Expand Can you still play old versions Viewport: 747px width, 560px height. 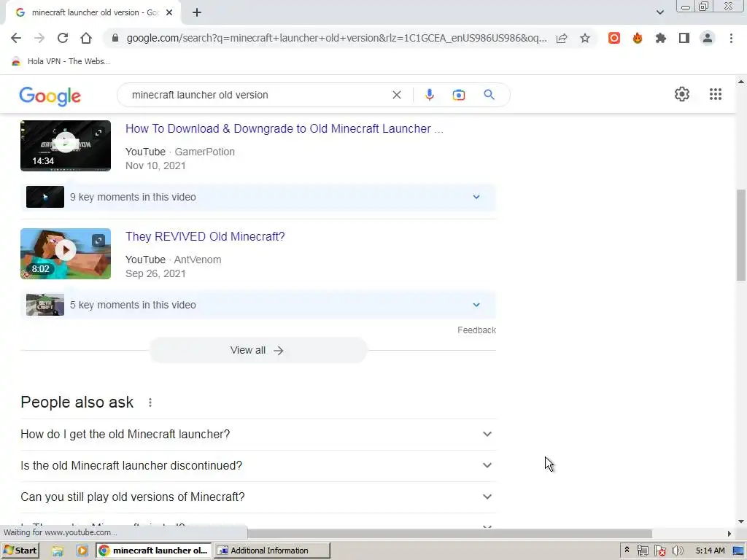click(x=258, y=497)
